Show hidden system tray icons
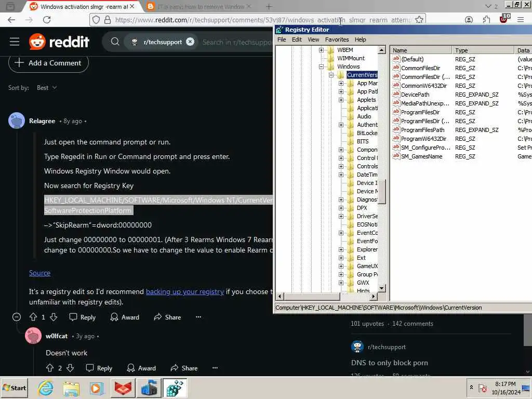Viewport: 532px width, 399px height. click(x=471, y=387)
